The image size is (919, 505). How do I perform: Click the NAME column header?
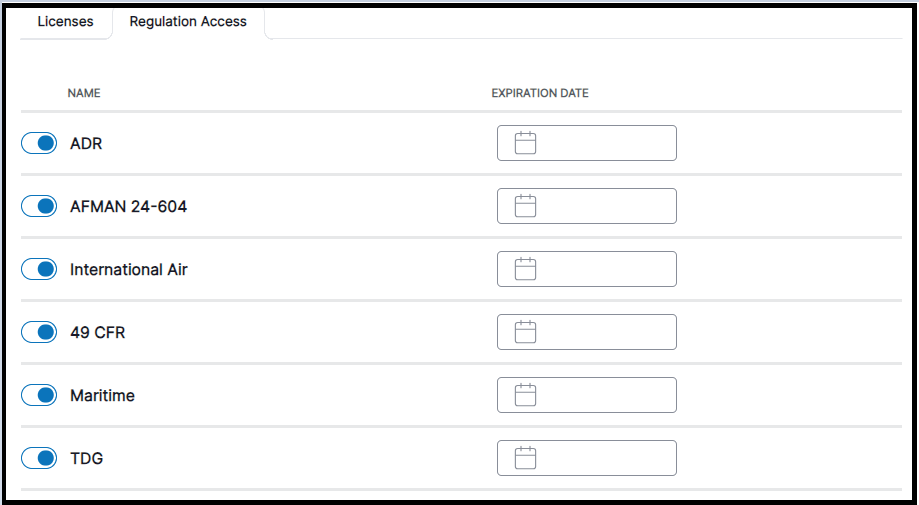click(x=84, y=93)
